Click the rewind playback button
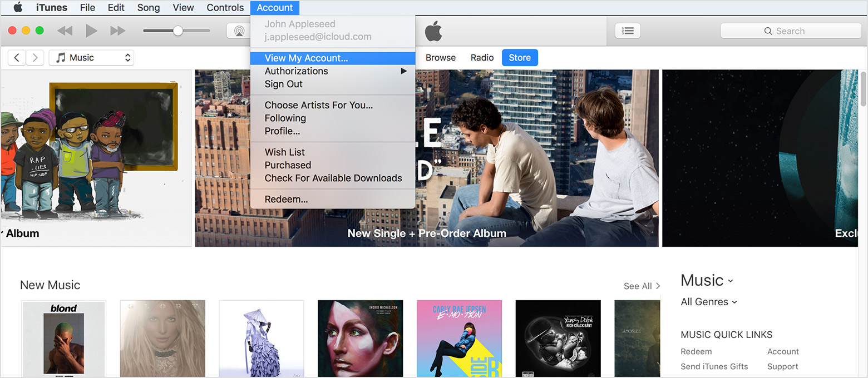Image resolution: width=868 pixels, height=378 pixels. 65,31
